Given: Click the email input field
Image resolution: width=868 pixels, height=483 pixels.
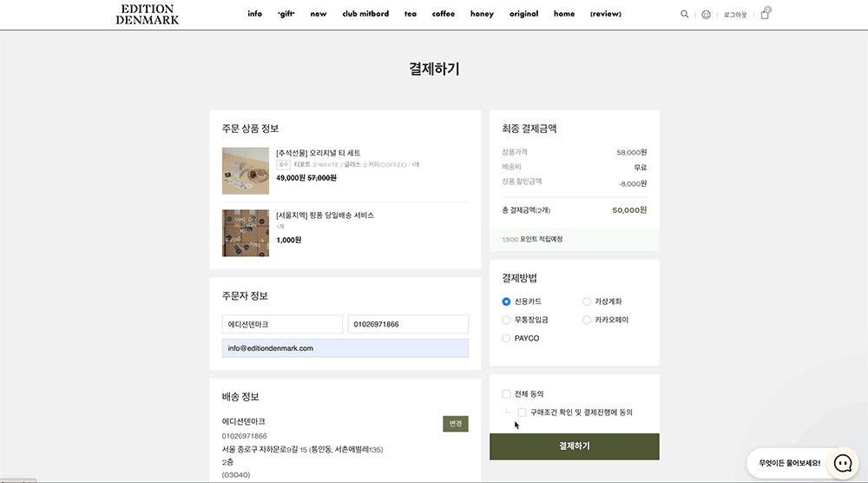Looking at the screenshot, I should pyautogui.click(x=345, y=348).
